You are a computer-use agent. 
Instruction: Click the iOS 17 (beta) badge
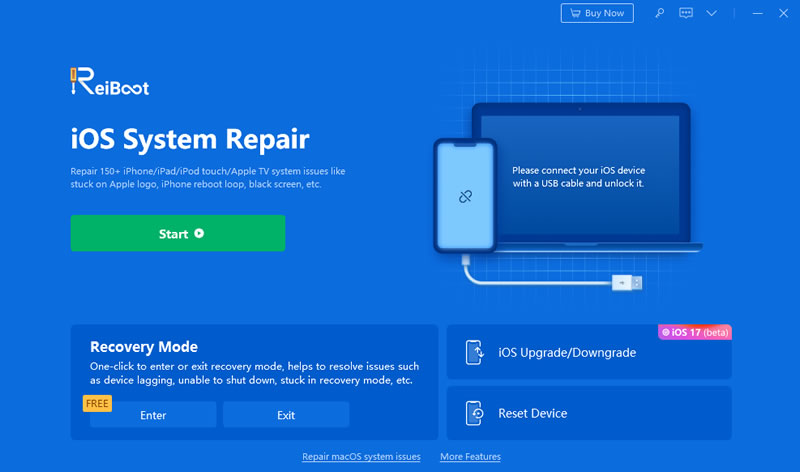(695, 332)
